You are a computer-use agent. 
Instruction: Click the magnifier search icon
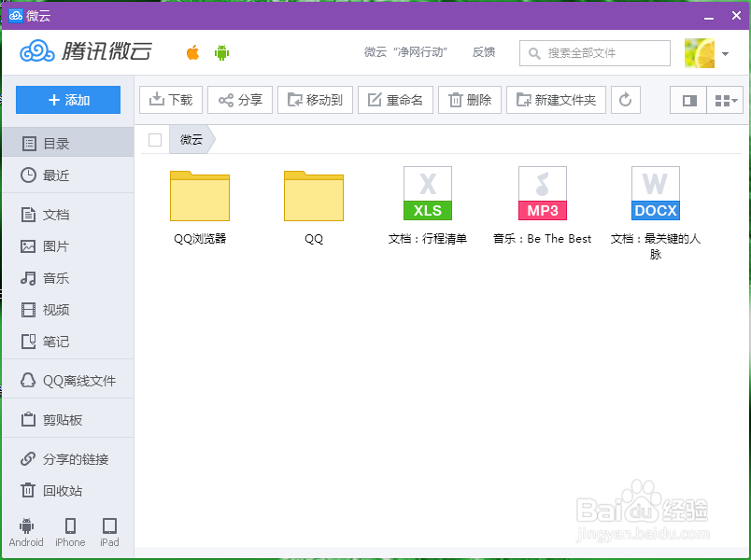coord(534,53)
